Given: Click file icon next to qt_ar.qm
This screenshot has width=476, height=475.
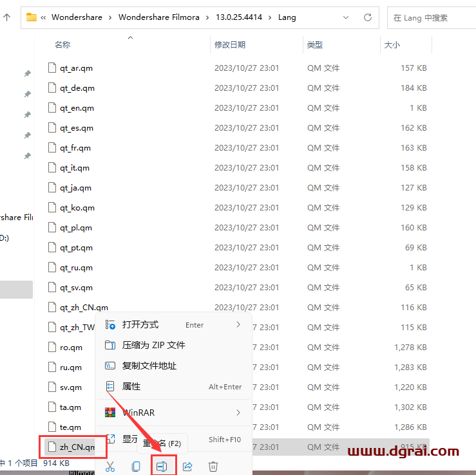Looking at the screenshot, I should pos(52,68).
